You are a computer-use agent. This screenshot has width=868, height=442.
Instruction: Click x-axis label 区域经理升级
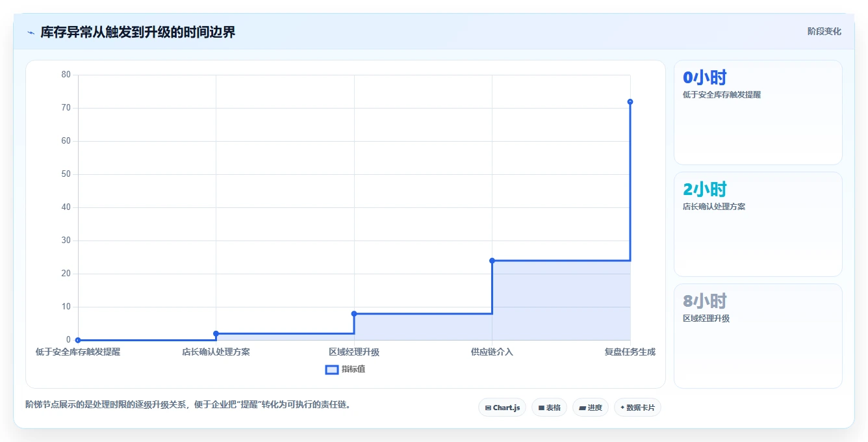(354, 352)
